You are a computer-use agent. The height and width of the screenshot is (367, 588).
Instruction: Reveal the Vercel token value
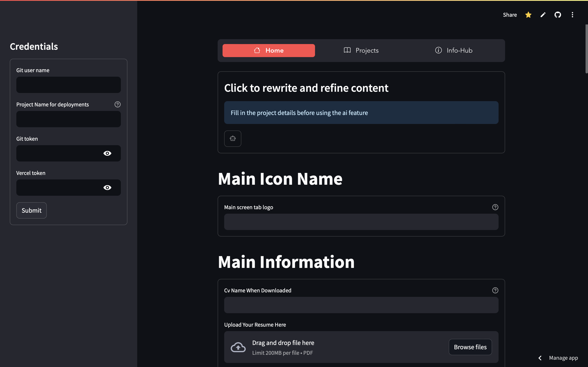tap(107, 188)
